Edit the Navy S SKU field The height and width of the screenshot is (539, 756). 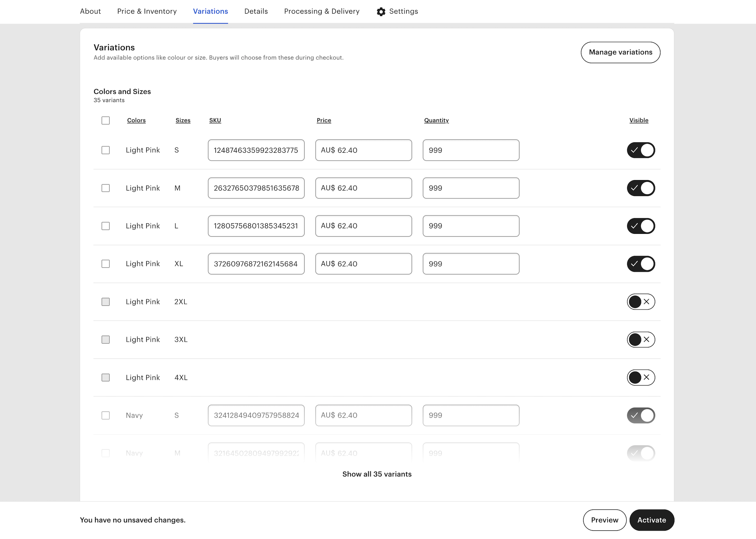[256, 415]
